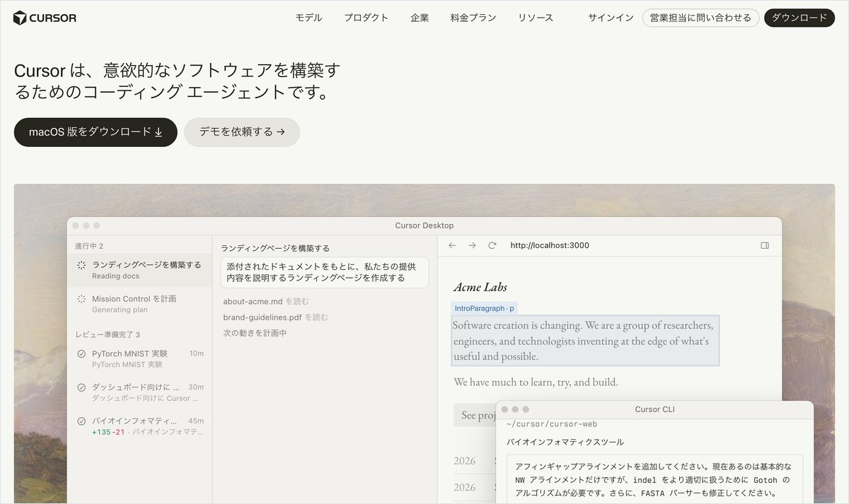
Task: Toggle the side panel icon in preview toolbar
Action: coord(765,245)
